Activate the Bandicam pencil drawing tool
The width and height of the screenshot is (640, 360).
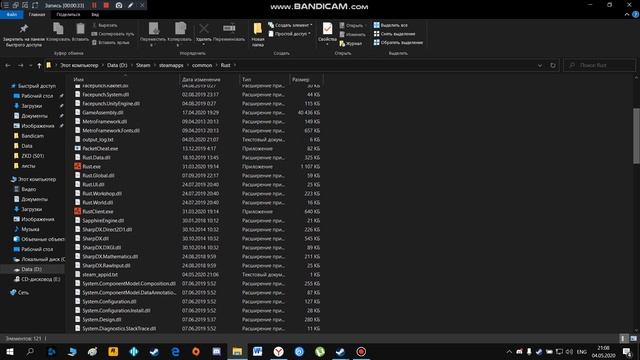point(130,5)
